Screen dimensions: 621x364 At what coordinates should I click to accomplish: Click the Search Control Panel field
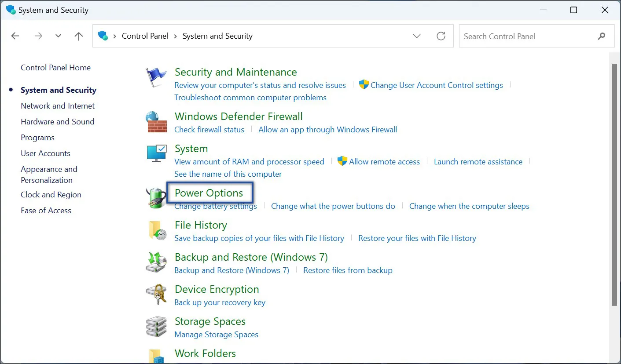[x=528, y=36]
